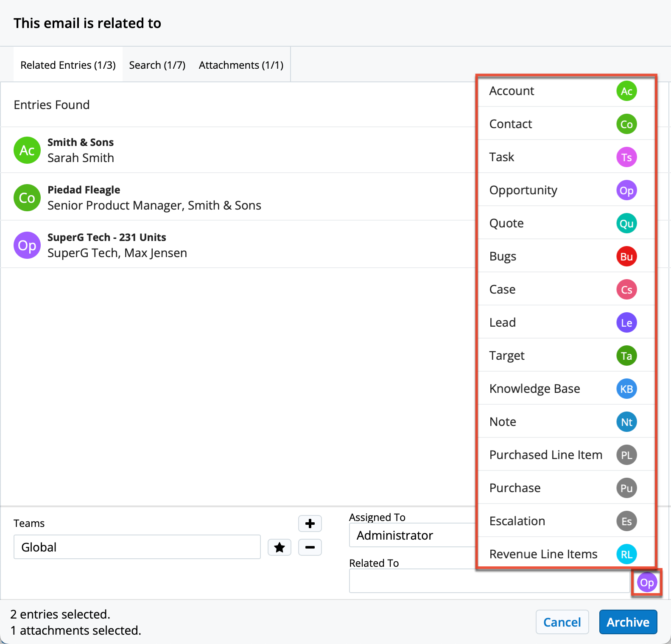Click the red Bu Bugs icon
This screenshot has width=671, height=644.
[x=626, y=256]
